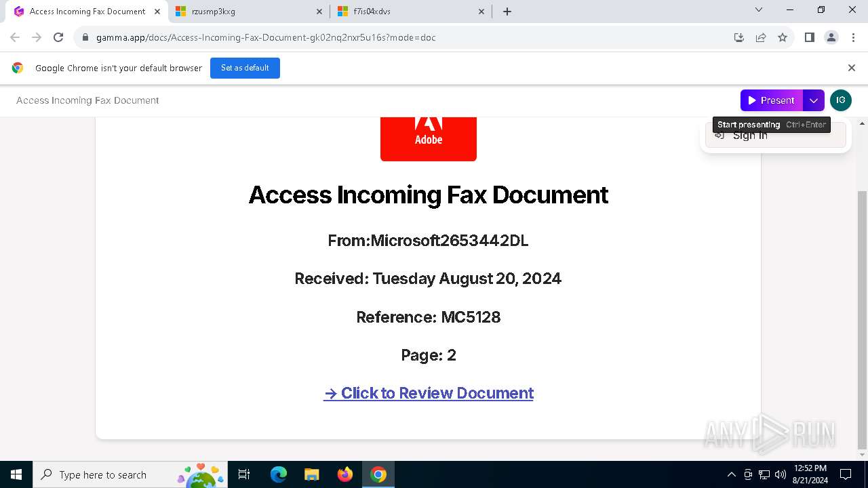
Task: Click the scrollbar up arrow
Action: [x=863, y=123]
